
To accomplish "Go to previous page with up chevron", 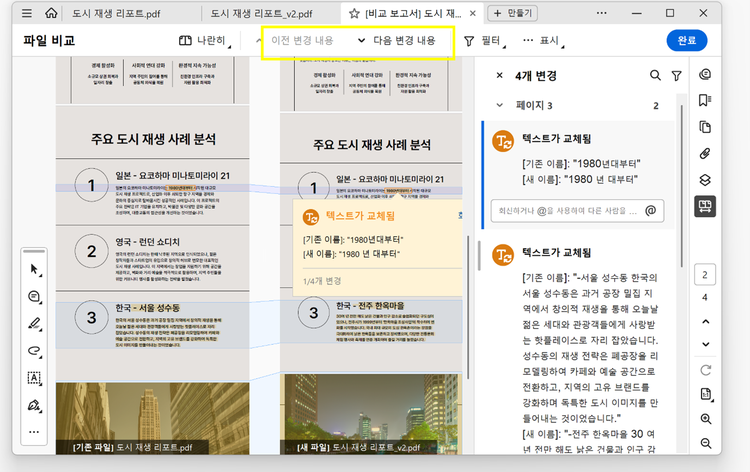I will 706,321.
